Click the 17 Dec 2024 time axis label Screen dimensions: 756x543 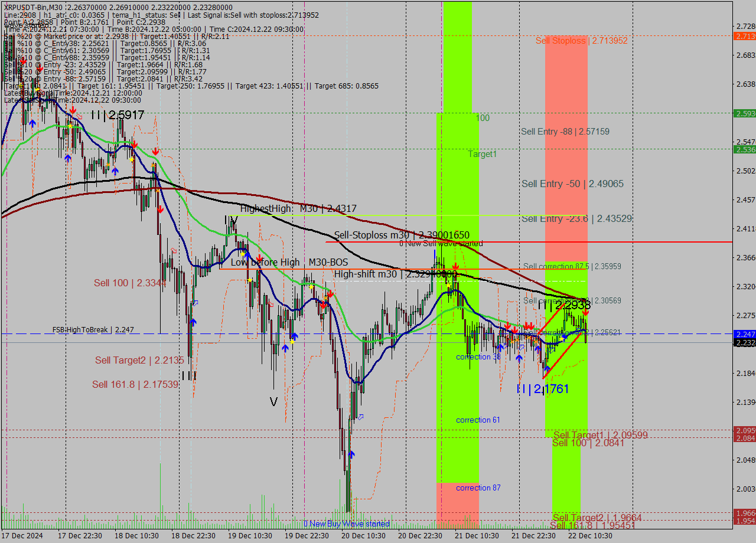[x=22, y=536]
